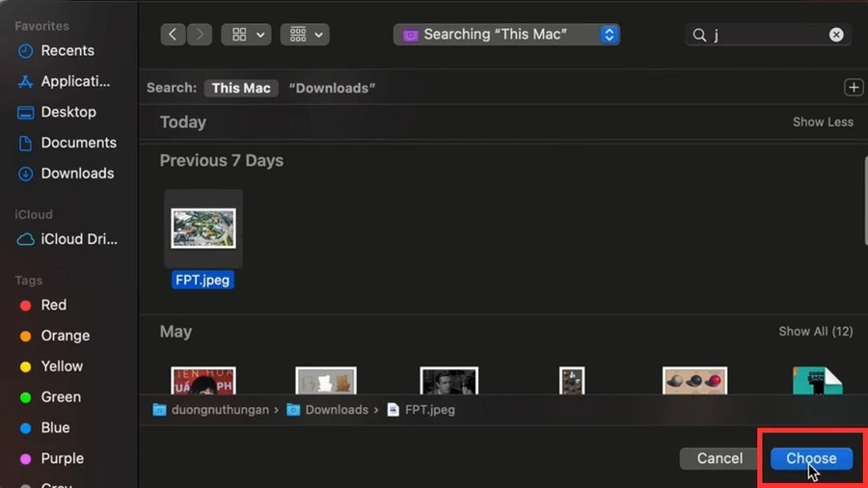Select the May thumbnail showing cardboard boxes
868x488 pixels.
pyautogui.click(x=326, y=381)
